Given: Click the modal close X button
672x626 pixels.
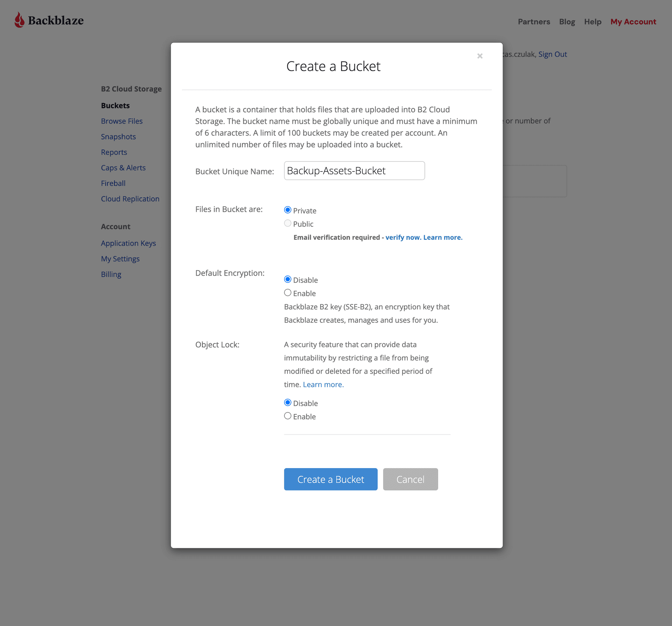Looking at the screenshot, I should [x=480, y=56].
